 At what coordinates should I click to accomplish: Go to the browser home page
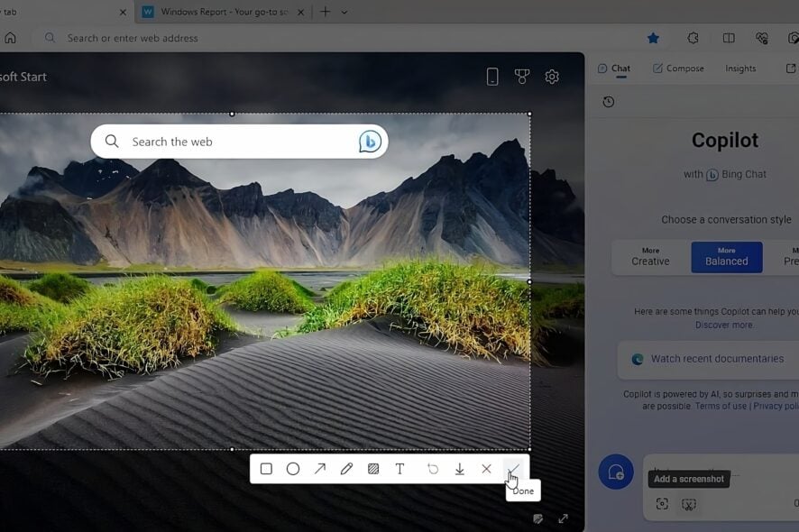click(x=10, y=38)
